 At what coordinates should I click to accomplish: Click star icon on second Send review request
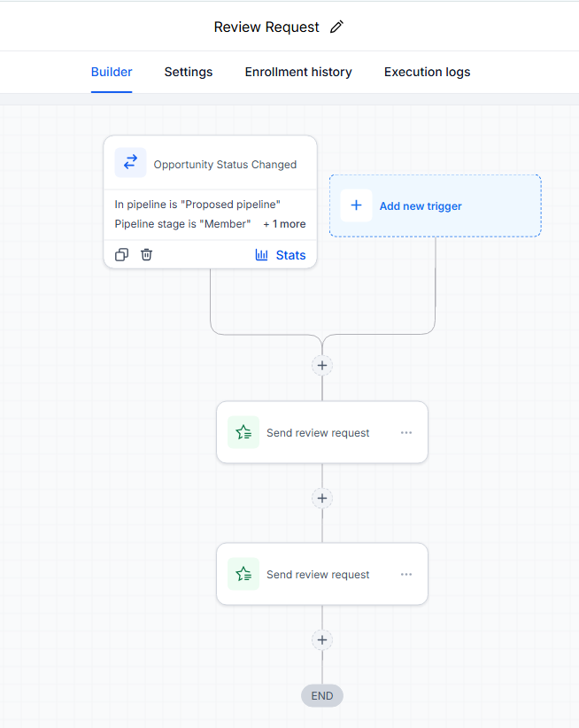[243, 574]
